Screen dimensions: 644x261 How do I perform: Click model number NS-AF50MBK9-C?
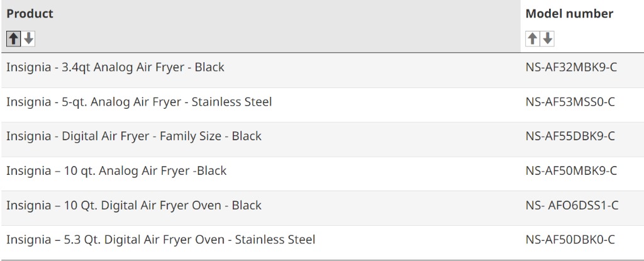pyautogui.click(x=571, y=170)
